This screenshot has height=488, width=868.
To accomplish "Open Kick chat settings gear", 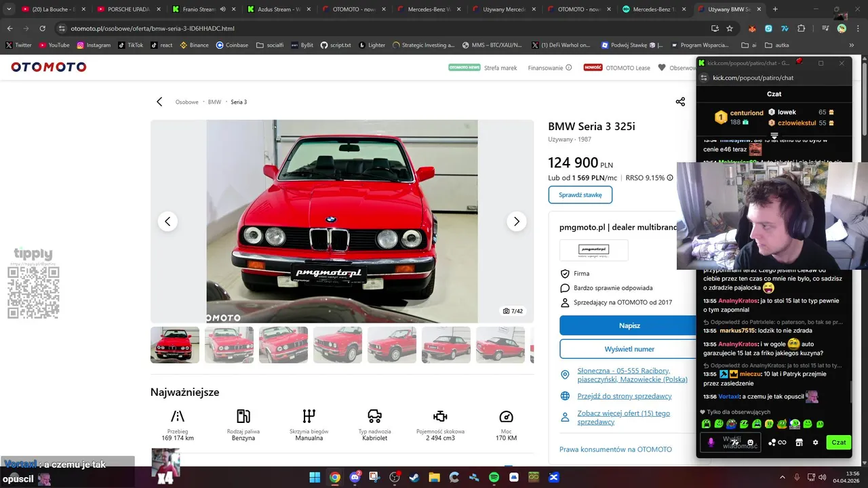I will tap(815, 443).
